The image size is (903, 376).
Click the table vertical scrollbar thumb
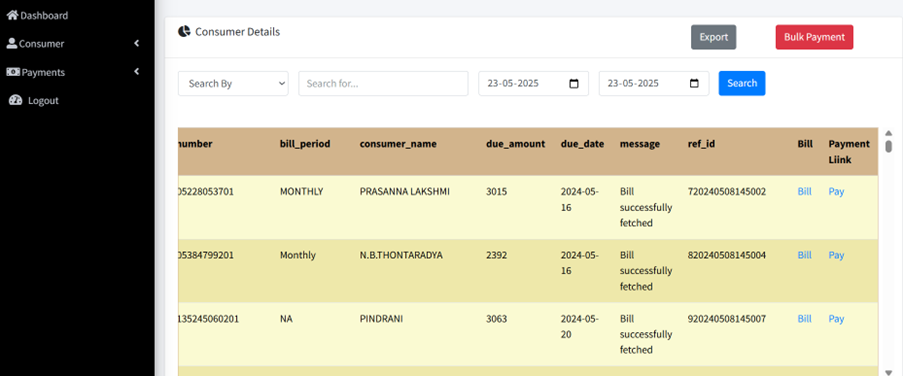pyautogui.click(x=889, y=146)
